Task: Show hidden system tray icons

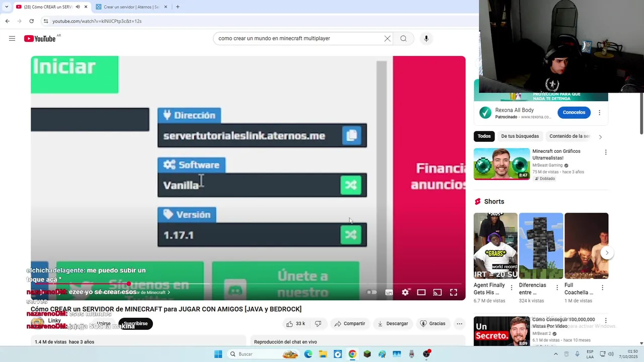Action: 555,354
